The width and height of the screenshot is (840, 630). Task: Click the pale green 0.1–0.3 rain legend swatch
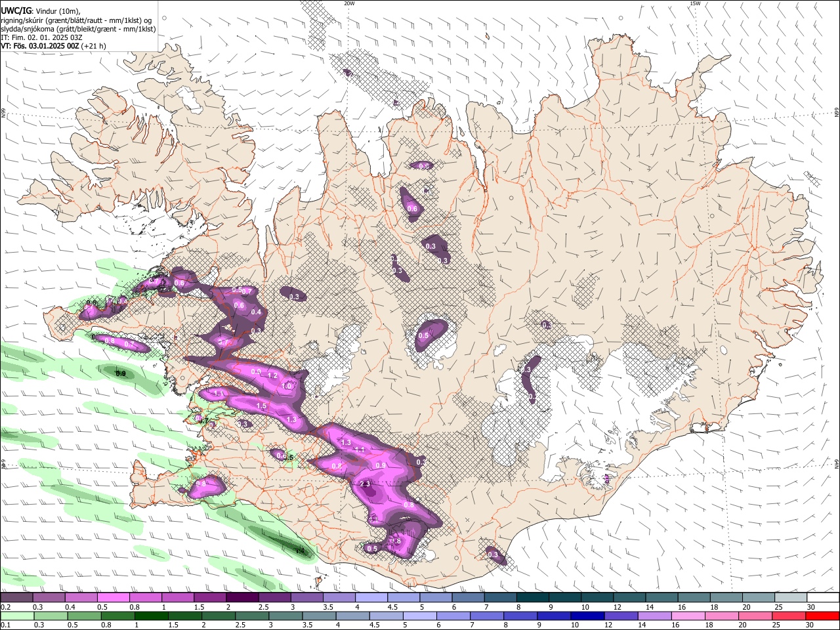17,616
